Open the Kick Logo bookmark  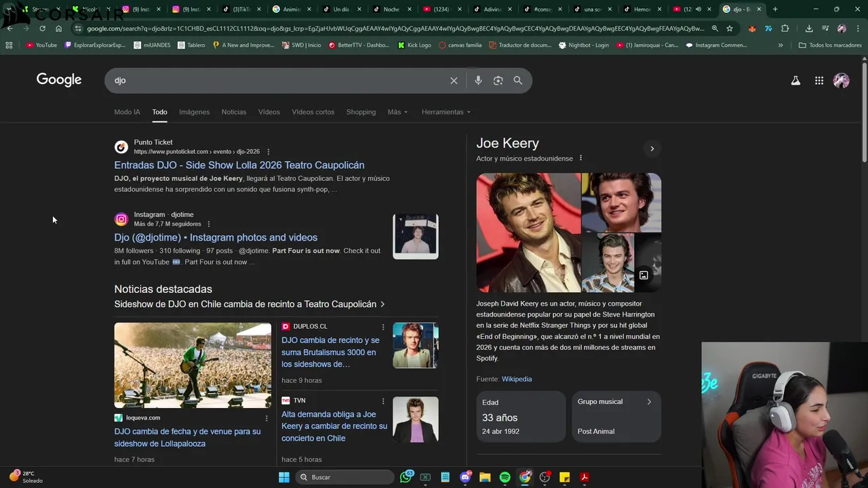tap(414, 45)
